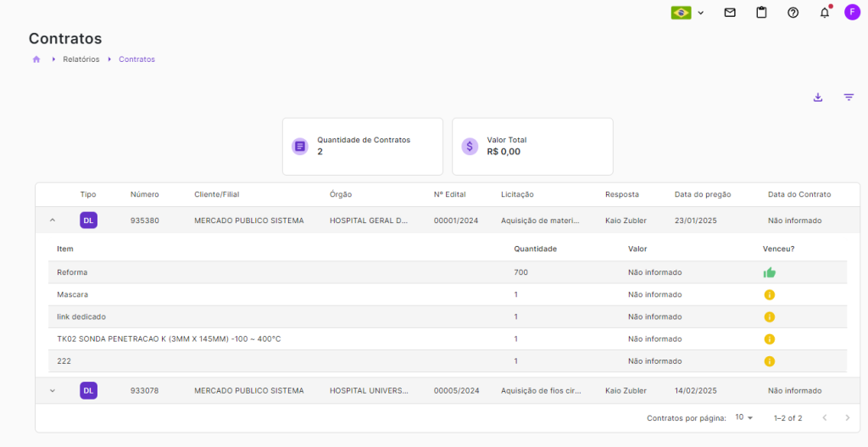Image resolution: width=868 pixels, height=447 pixels.
Task: Open the notifications bell
Action: [x=825, y=13]
